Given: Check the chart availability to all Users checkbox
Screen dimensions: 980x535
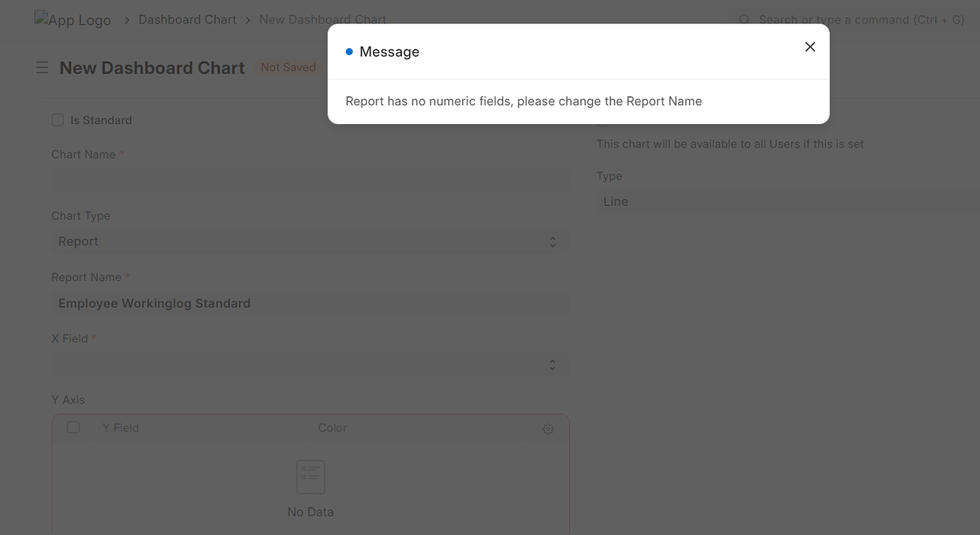Looking at the screenshot, I should click(603, 121).
